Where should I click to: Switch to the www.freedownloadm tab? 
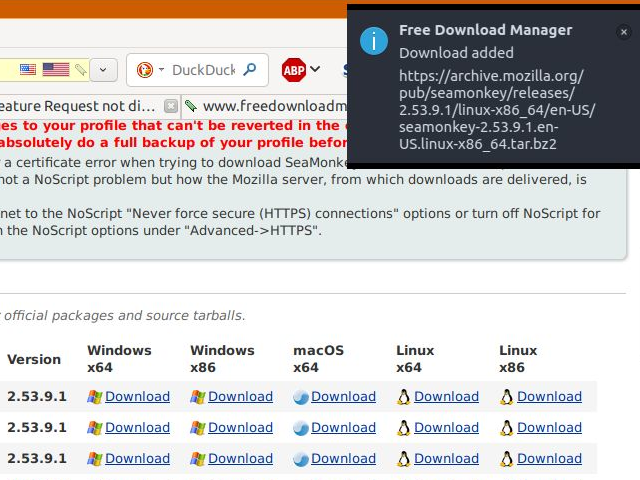point(274,106)
